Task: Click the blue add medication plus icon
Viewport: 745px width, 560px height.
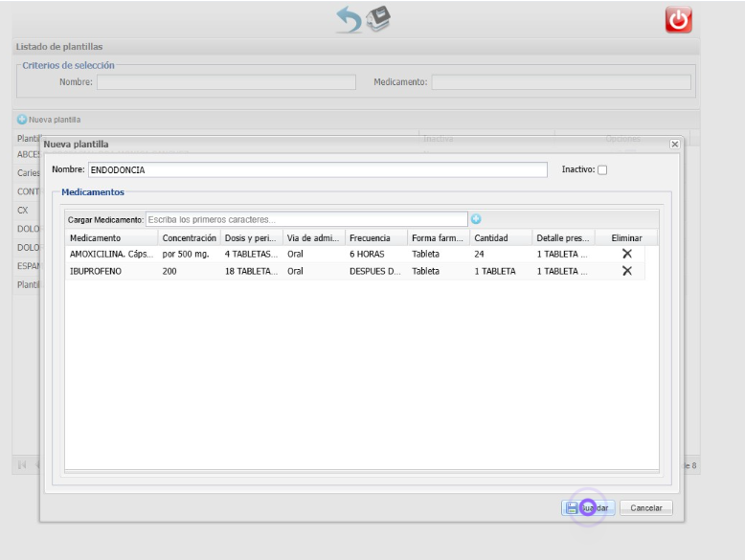Action: (476, 219)
